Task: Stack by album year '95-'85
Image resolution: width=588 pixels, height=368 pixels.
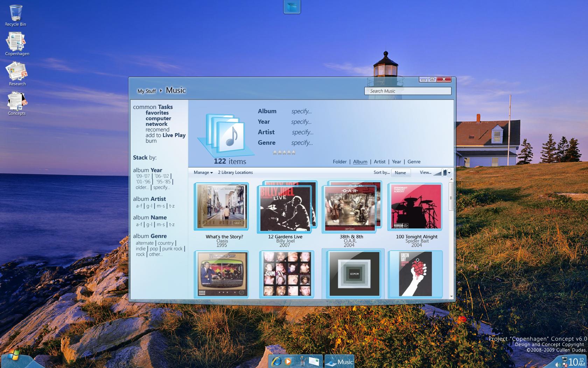Action: point(163,182)
